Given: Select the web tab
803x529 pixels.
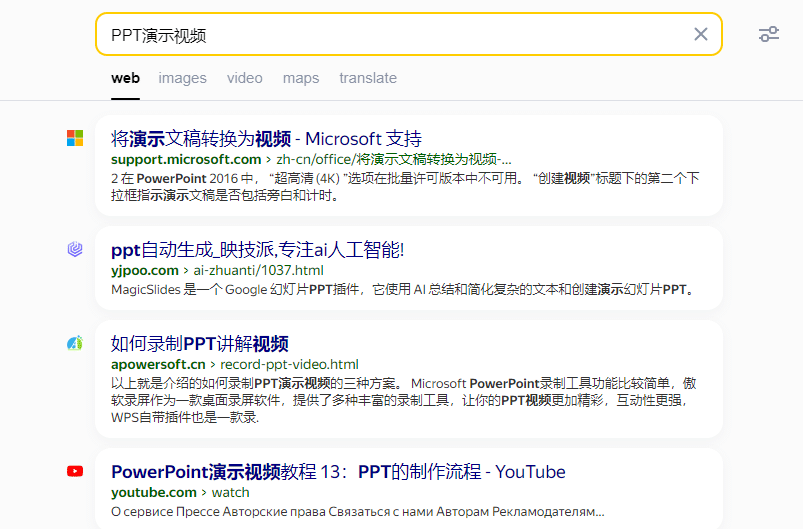Looking at the screenshot, I should (125, 78).
